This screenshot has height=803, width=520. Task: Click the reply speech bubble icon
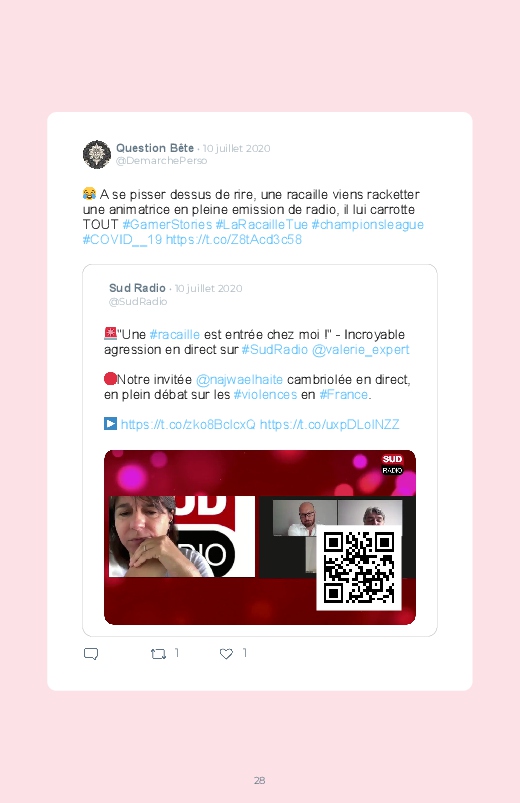pos(91,654)
